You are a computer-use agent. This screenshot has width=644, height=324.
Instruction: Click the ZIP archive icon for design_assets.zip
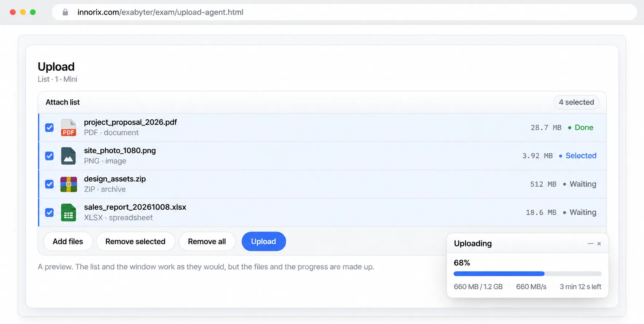click(x=69, y=184)
